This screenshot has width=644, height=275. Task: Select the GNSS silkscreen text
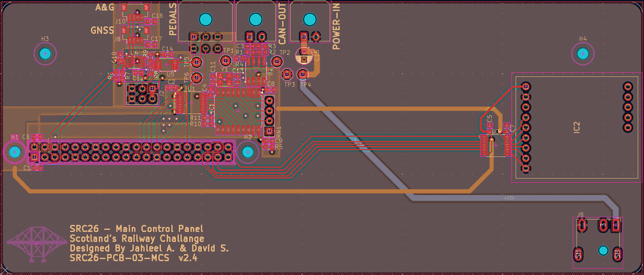103,30
